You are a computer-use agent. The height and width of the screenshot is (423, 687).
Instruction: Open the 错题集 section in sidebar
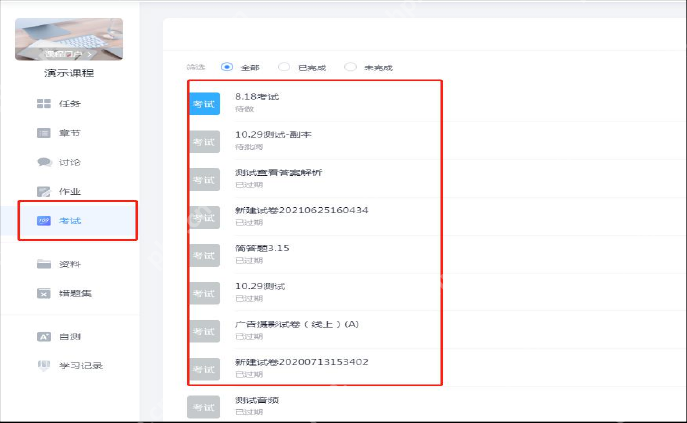pyautogui.click(x=75, y=293)
